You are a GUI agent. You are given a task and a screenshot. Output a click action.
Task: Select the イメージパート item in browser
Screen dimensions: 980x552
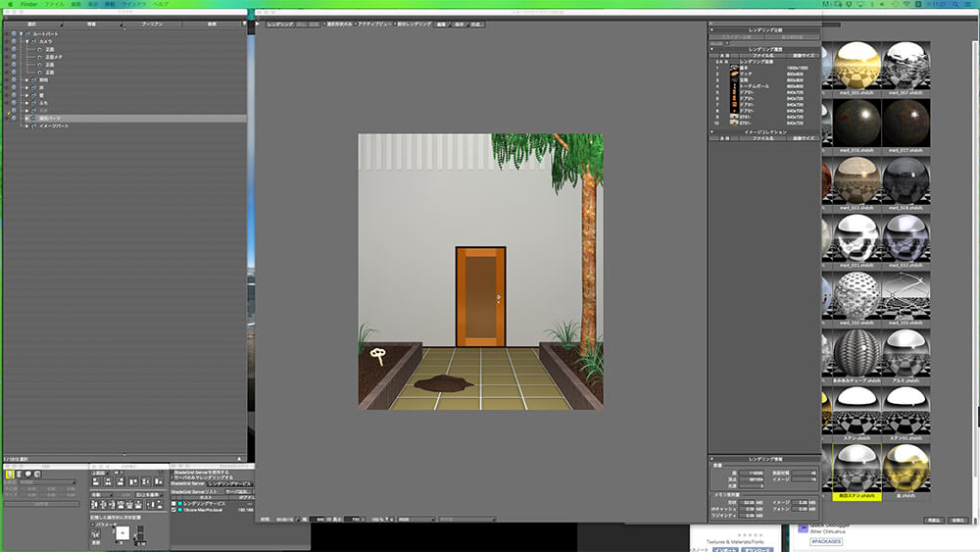[53, 126]
